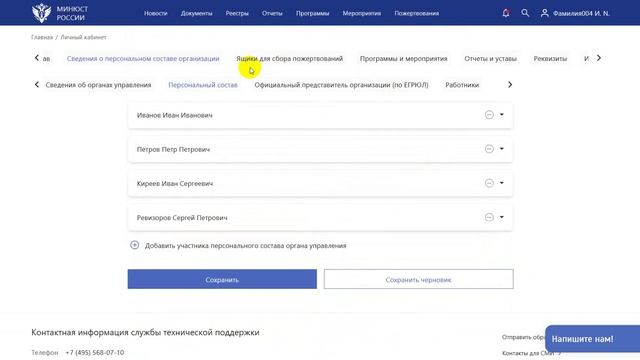
Task: Open Официальный представитель организации (по ЕГРЮЛ) sub-tab
Action: pos(341,85)
